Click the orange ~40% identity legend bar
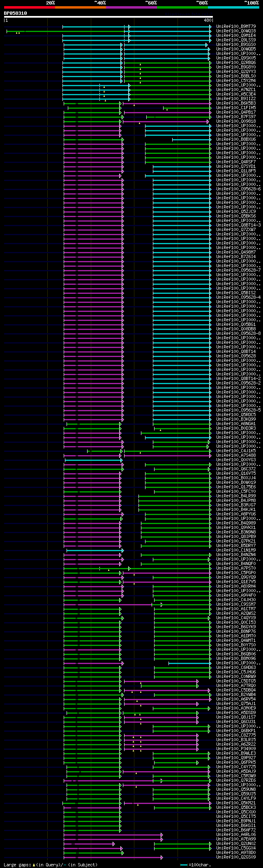Viewport: 263px width, 868px height. pos(81,7)
